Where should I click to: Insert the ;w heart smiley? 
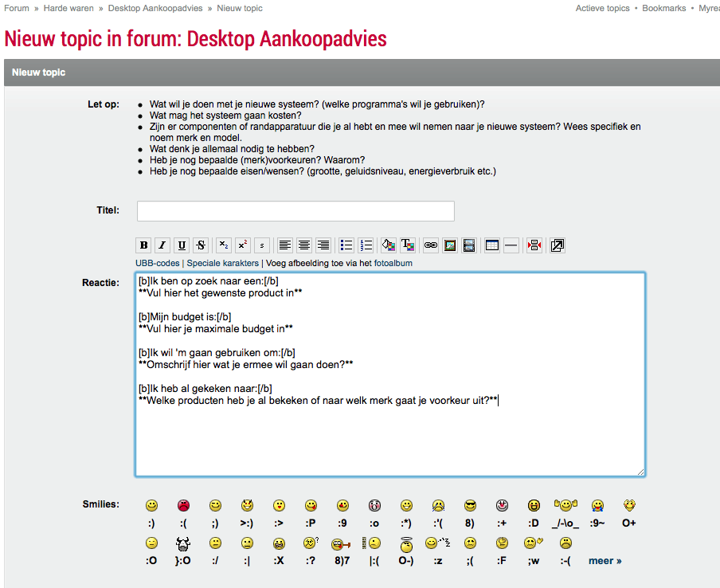(533, 543)
